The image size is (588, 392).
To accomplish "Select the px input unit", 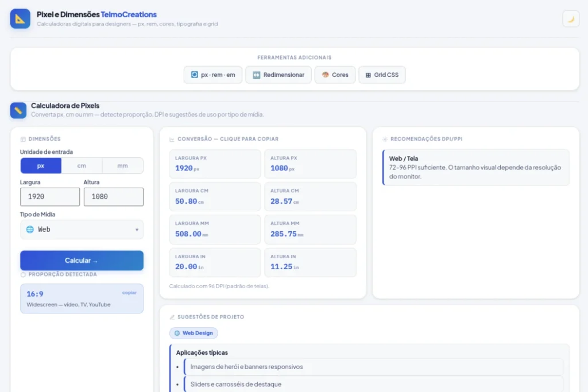I will pos(41,166).
